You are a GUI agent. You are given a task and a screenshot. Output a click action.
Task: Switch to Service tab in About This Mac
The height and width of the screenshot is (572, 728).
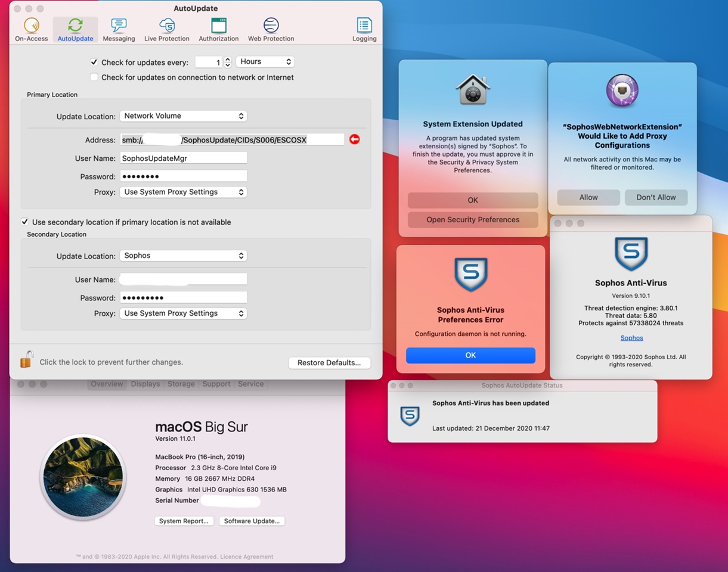[x=250, y=384]
